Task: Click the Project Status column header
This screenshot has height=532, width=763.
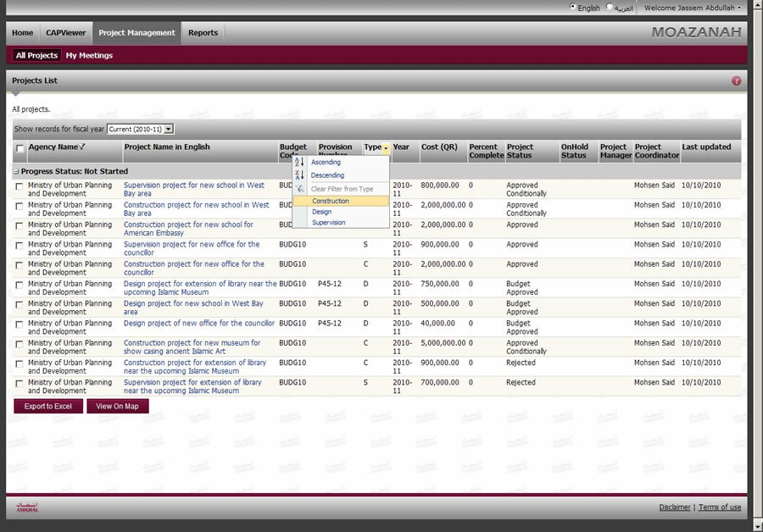Action: pyautogui.click(x=521, y=151)
